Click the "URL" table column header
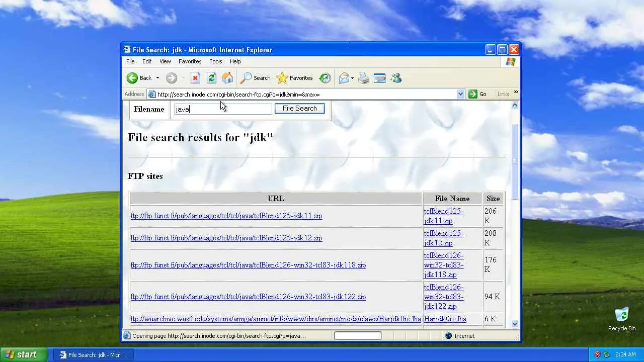The width and height of the screenshot is (644, 362). [x=276, y=199]
